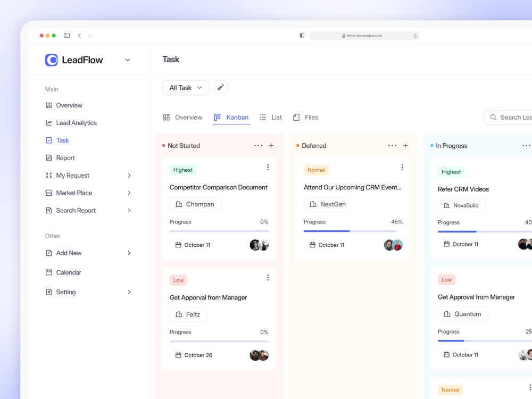Expand the Market Place chevron
The height and width of the screenshot is (399, 532).
(129, 193)
